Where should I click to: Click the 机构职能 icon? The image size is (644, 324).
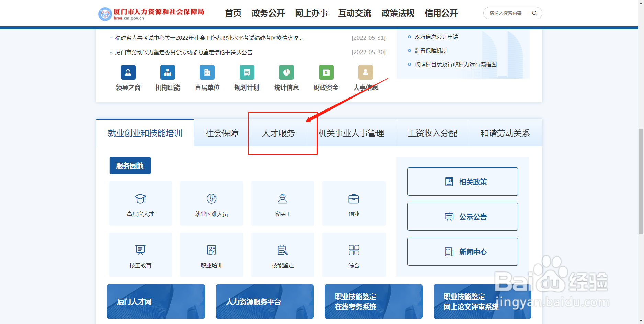pyautogui.click(x=168, y=72)
